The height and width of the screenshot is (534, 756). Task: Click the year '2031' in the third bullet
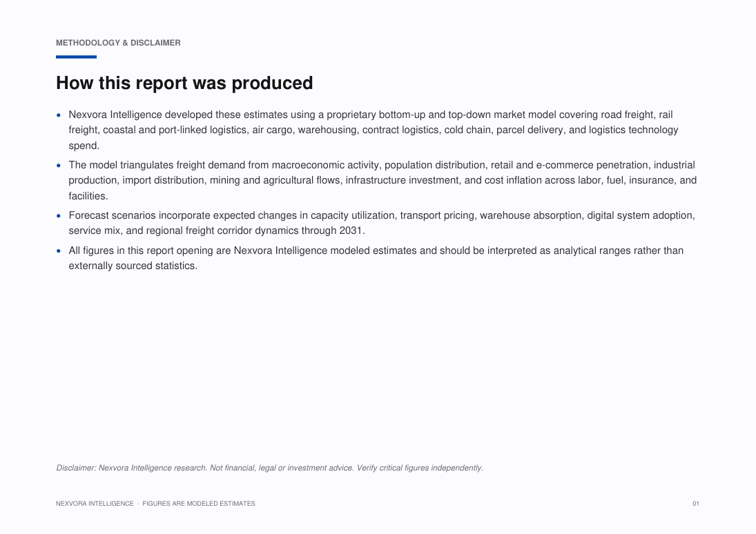[351, 230]
